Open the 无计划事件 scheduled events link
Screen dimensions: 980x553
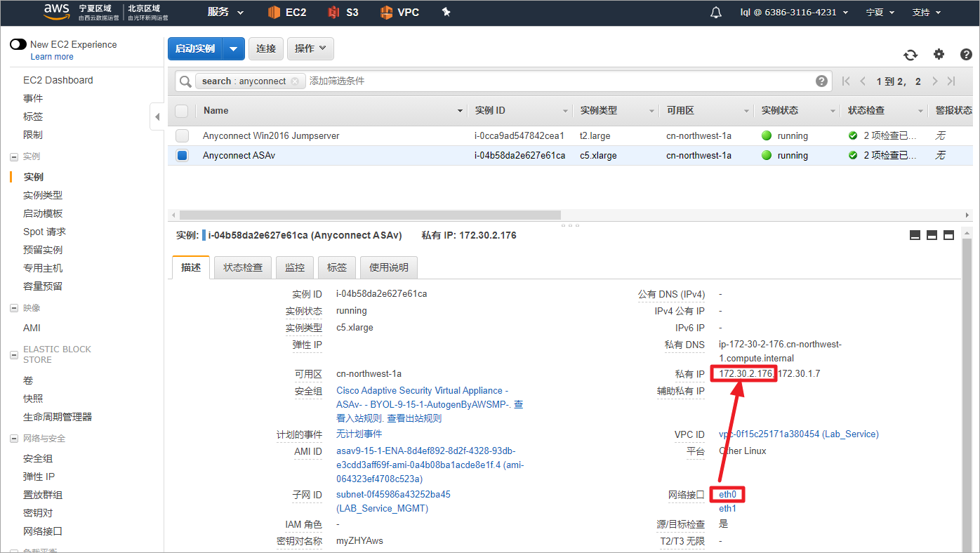(x=359, y=434)
